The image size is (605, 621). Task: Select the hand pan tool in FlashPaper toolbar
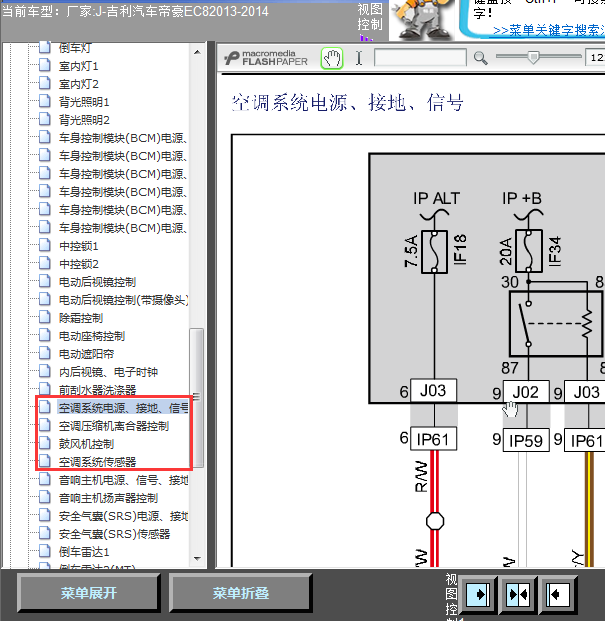[x=332, y=58]
